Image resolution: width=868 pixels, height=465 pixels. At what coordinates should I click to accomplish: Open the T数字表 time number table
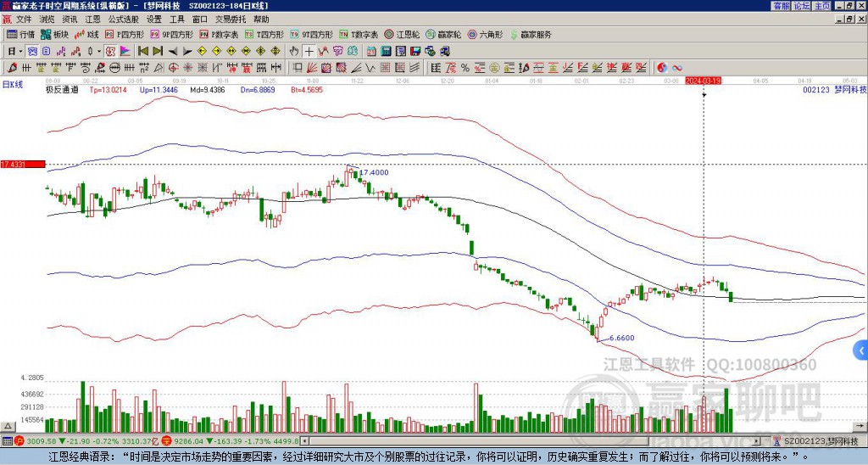coord(359,34)
